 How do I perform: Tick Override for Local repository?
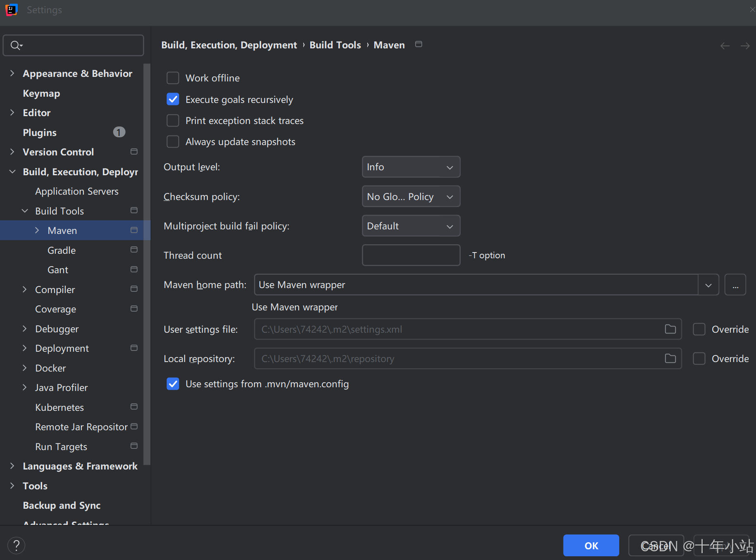click(699, 359)
